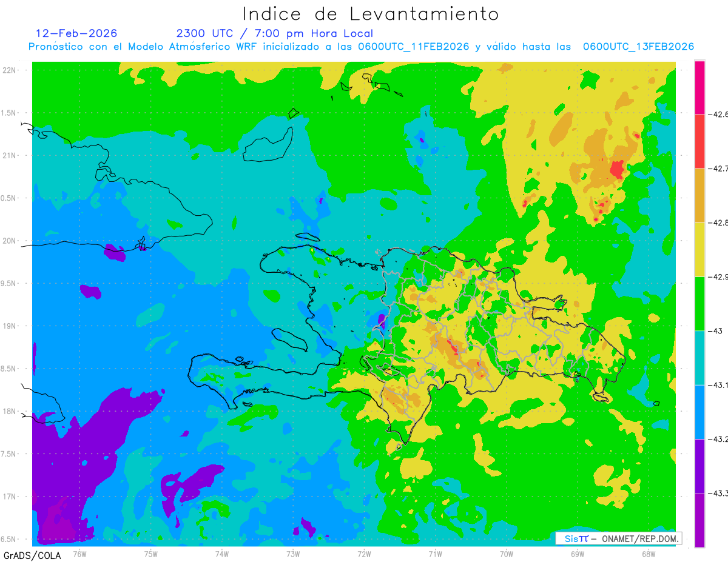Click the latitude label '19N'
This screenshot has height=562, width=728.
coord(10,326)
